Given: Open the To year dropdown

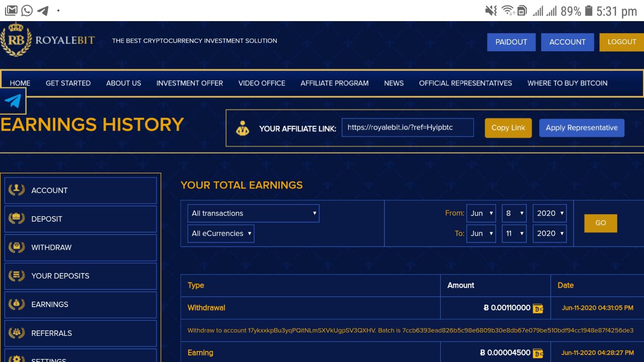Looking at the screenshot, I should pos(549,233).
